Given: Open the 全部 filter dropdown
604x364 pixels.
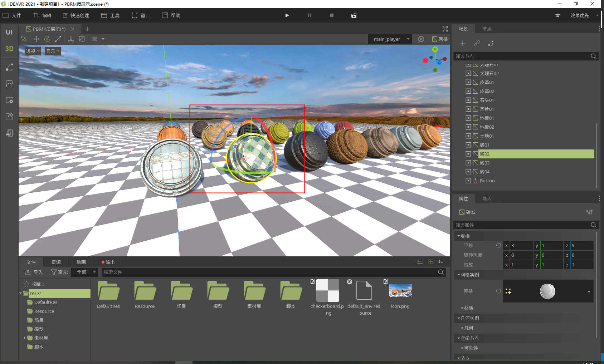Looking at the screenshot, I should point(84,272).
